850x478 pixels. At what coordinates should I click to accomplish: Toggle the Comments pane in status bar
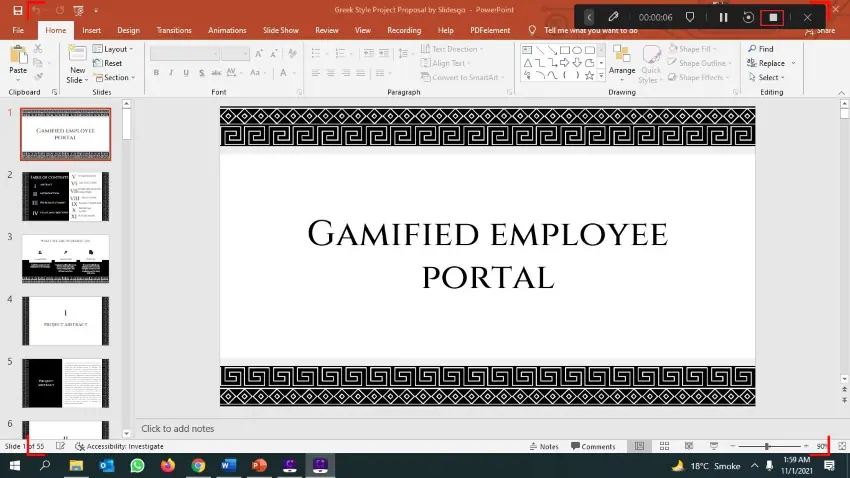click(593, 446)
